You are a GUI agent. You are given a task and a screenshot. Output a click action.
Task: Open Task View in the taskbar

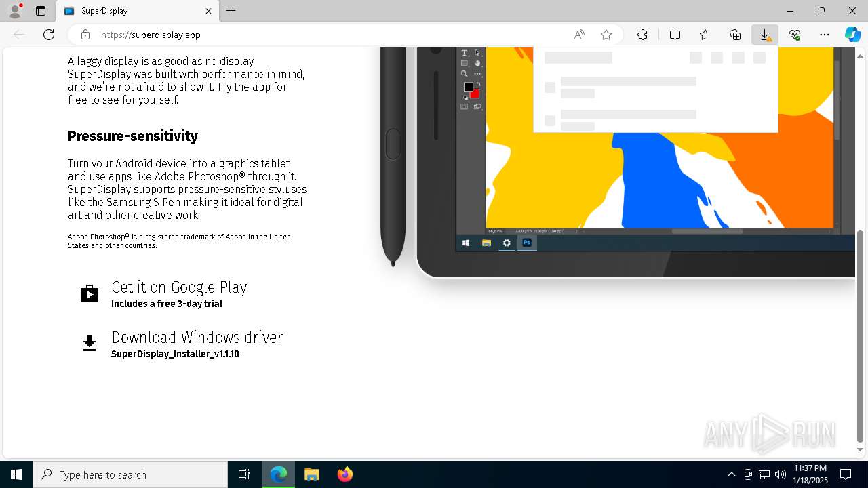point(244,474)
